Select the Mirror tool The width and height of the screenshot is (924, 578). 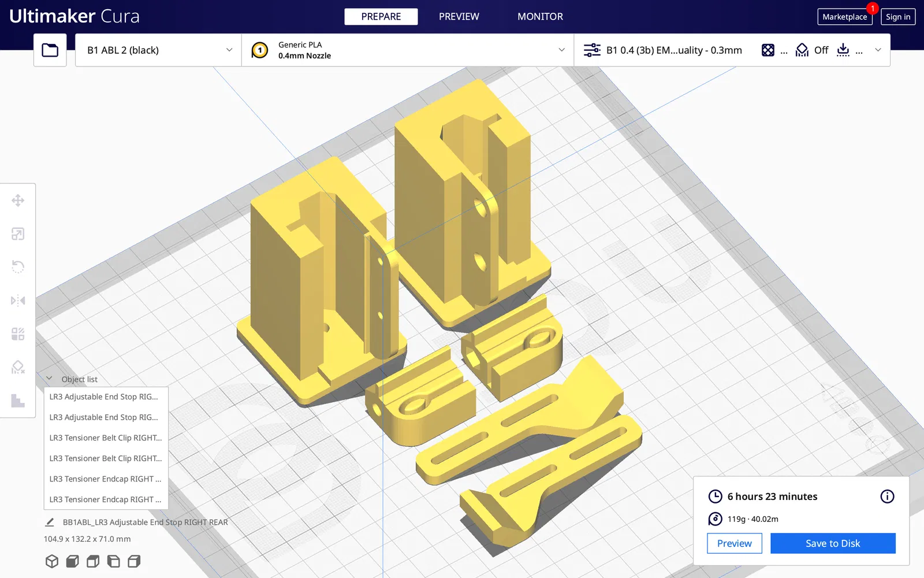click(x=18, y=301)
